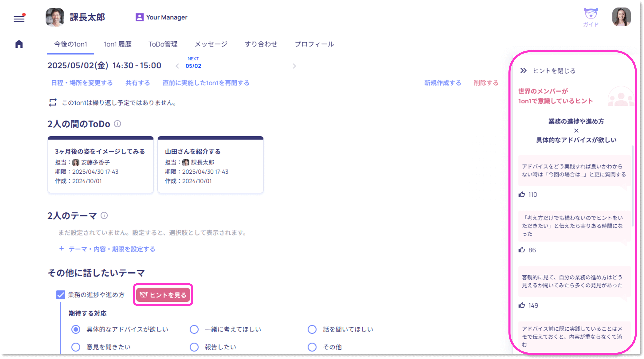Click 課長太郎's profile photo
The image size is (644, 359).
point(55,17)
